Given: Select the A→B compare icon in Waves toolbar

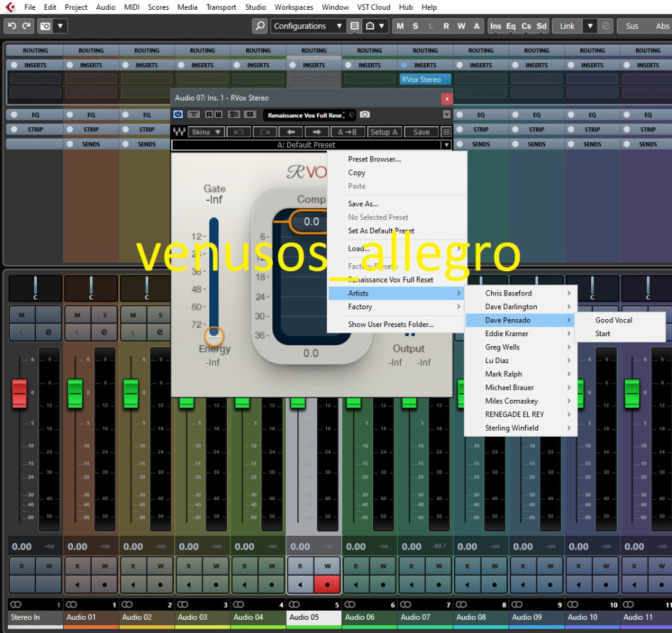Looking at the screenshot, I should (348, 132).
